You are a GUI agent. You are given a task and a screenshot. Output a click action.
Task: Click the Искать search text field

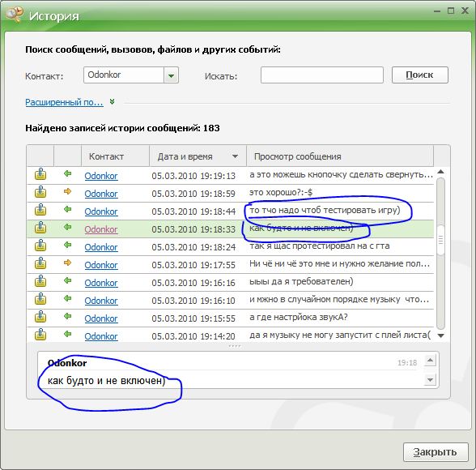click(x=322, y=75)
